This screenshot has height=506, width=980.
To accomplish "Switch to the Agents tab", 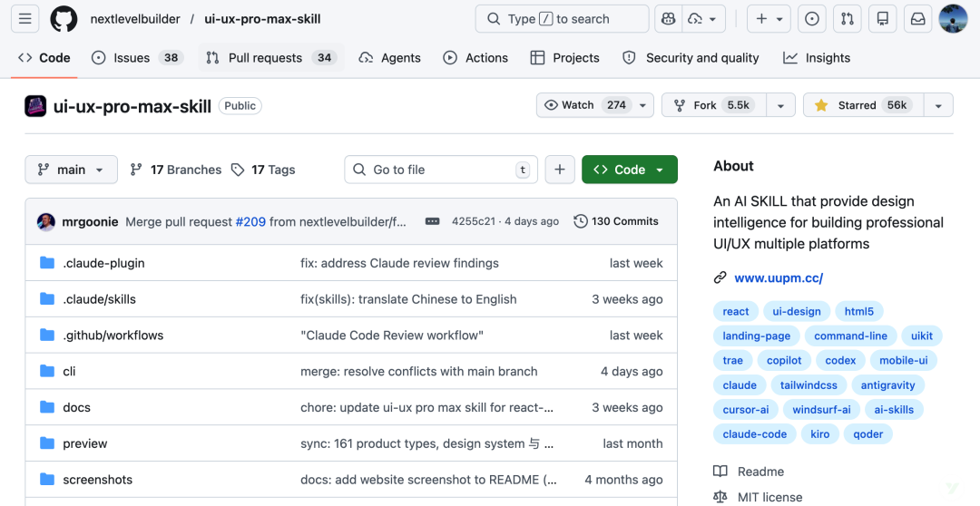I will pos(389,57).
